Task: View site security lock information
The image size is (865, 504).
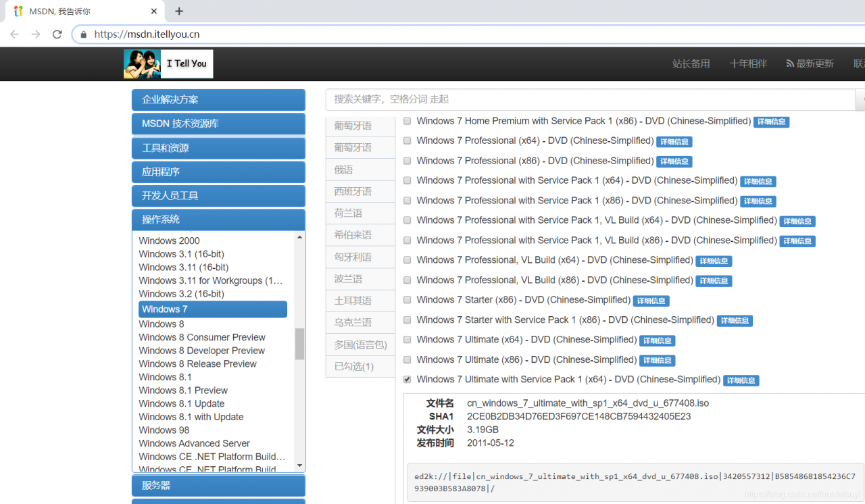Action: pos(84,34)
